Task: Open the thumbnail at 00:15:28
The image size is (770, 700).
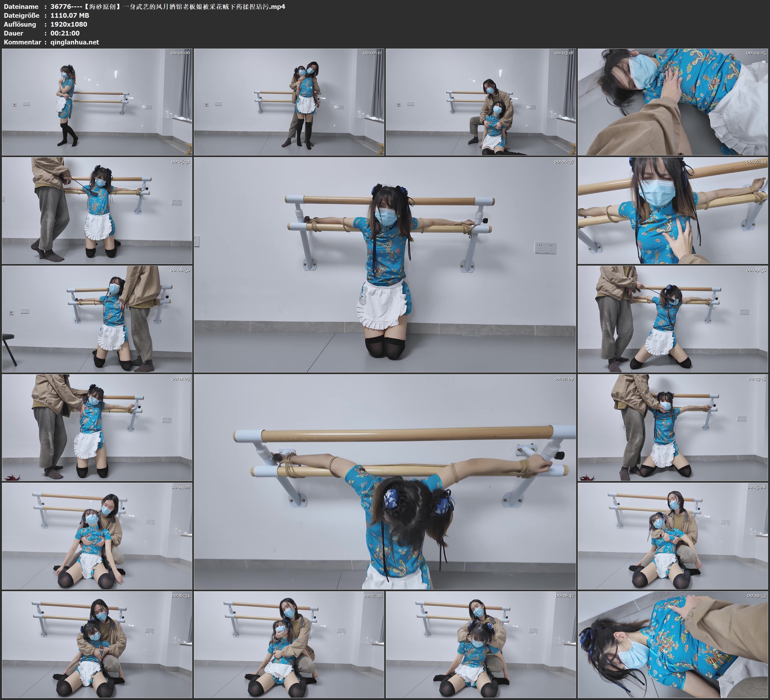Action: (673, 536)
